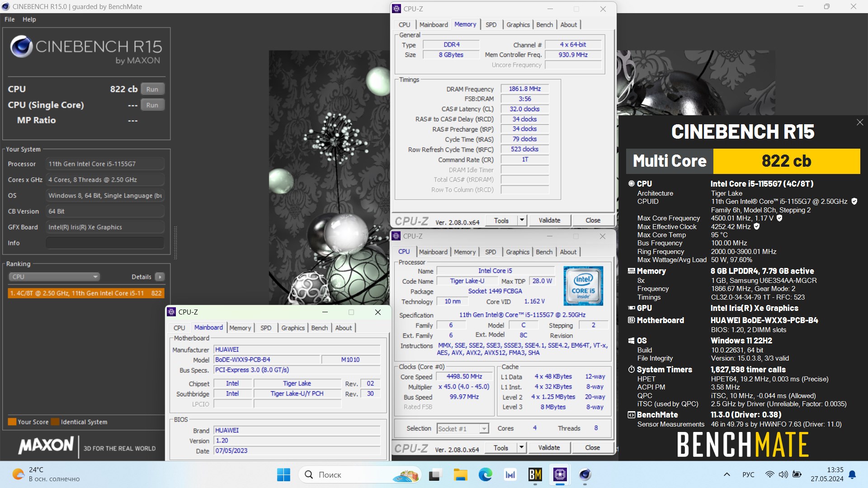
Task: Open About tab in CPU-Z Mainboard window
Action: (x=344, y=328)
